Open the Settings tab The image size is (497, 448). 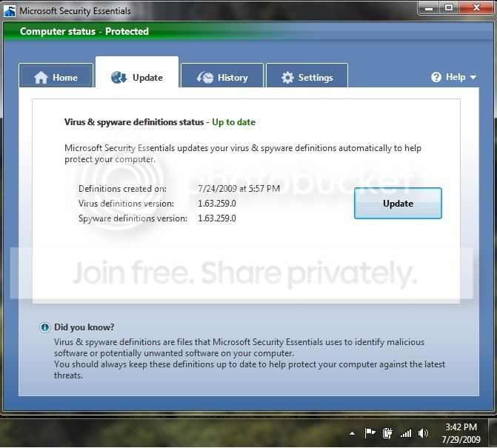point(307,76)
